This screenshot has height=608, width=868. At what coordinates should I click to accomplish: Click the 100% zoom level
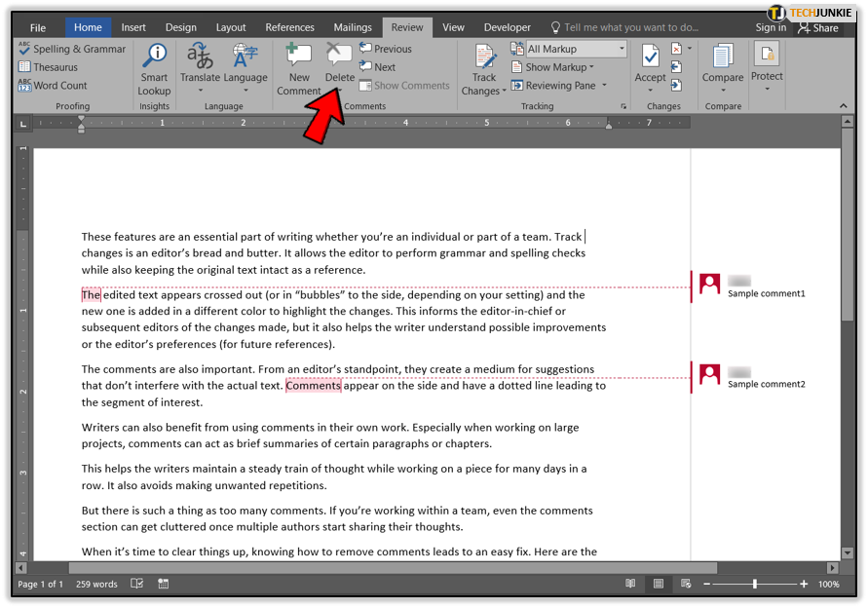828,585
